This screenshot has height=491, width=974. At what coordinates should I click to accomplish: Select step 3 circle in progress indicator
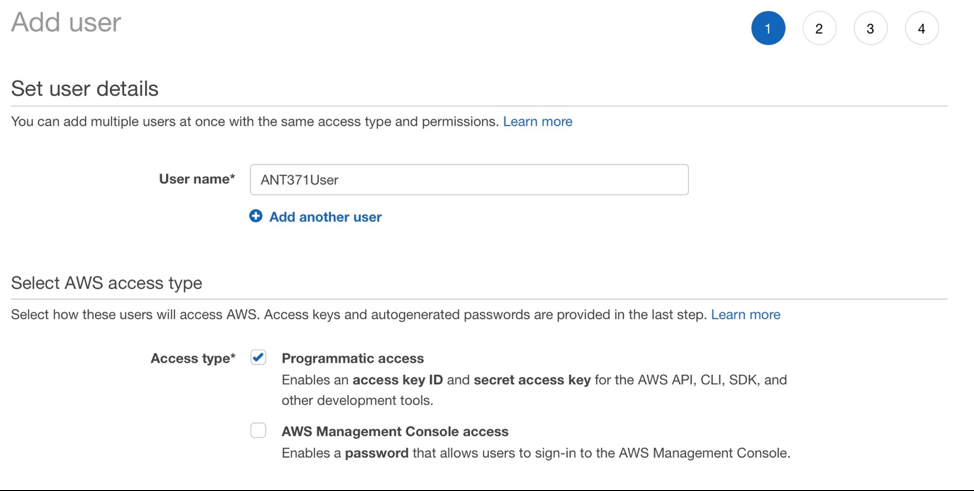point(870,29)
